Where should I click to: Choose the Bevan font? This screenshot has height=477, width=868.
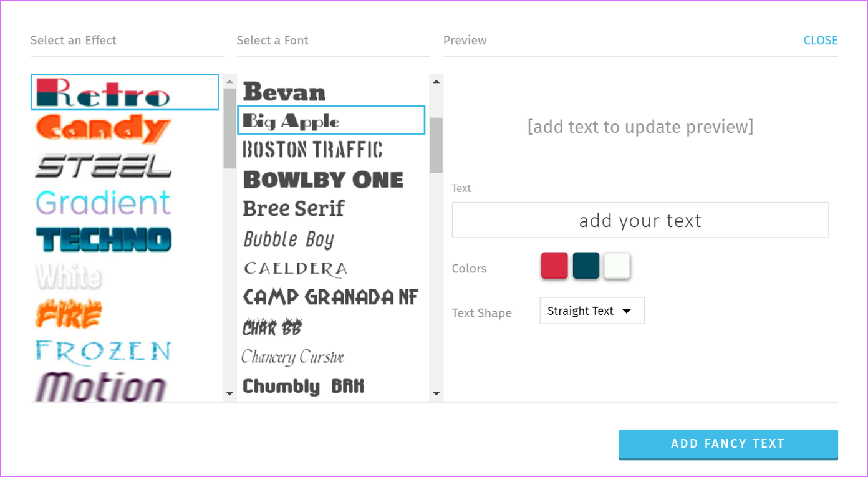point(284,92)
